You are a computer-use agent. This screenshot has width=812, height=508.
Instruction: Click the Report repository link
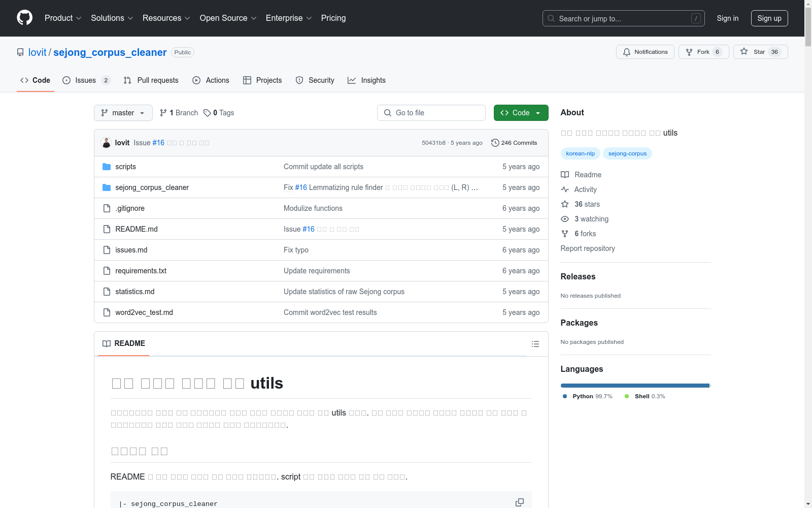[588, 248]
